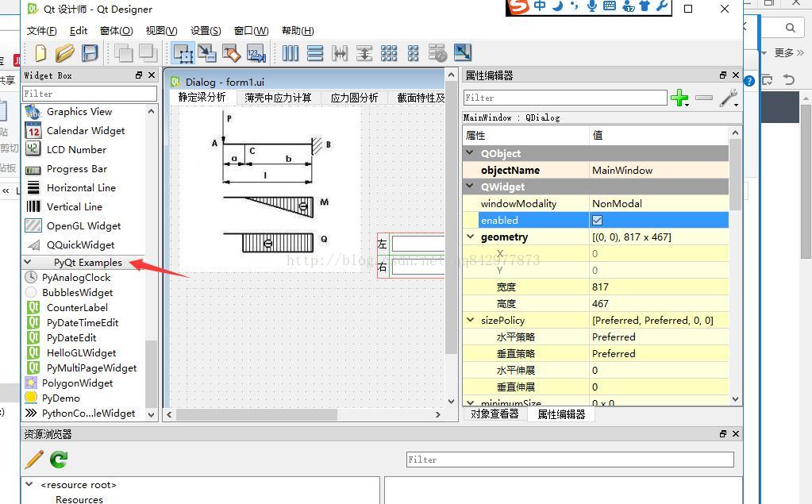812x504 pixels.
Task: Collapse the sizePolicy property group
Action: tap(470, 320)
